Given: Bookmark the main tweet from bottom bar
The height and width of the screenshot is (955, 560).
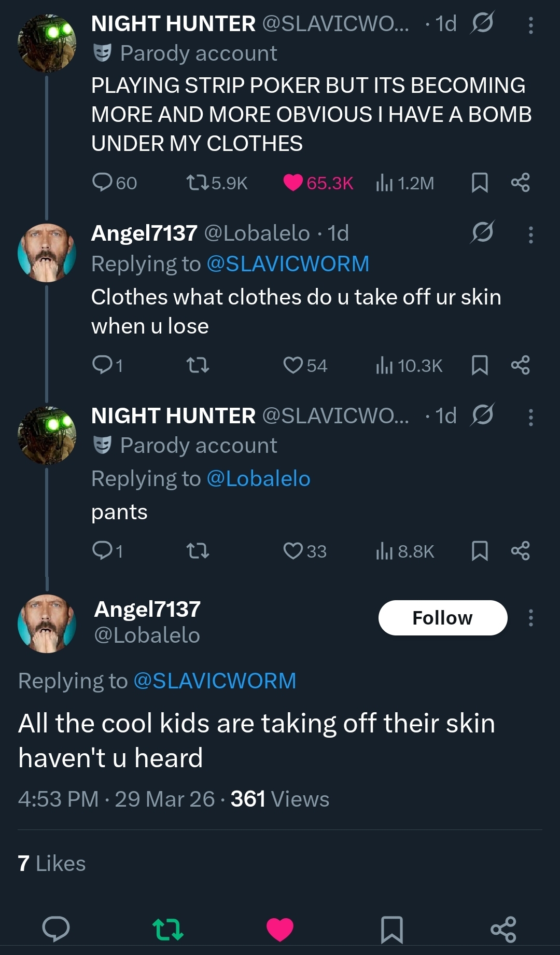Looking at the screenshot, I should pos(392,929).
